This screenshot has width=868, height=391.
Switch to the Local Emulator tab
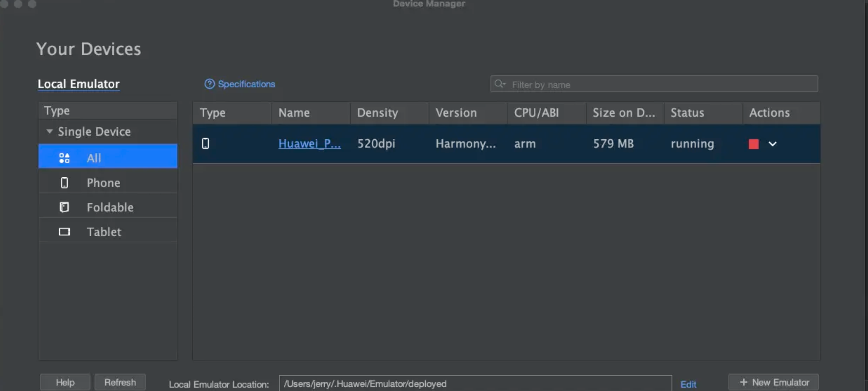point(79,84)
